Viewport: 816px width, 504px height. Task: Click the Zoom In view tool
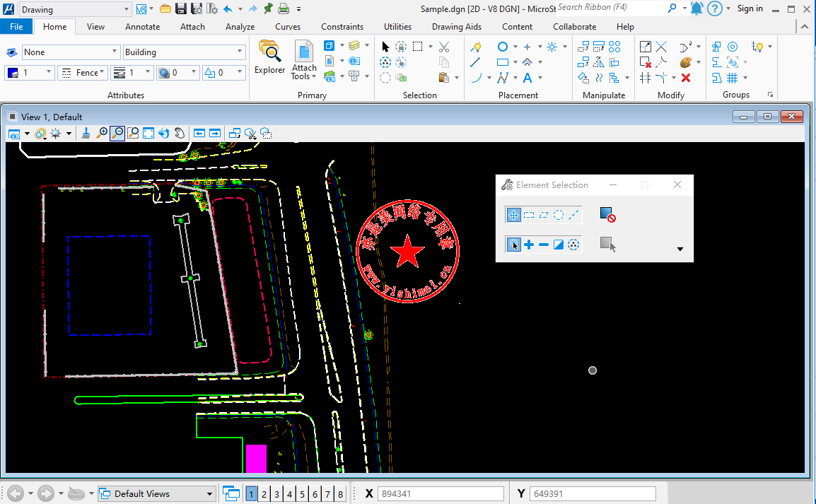tap(102, 133)
